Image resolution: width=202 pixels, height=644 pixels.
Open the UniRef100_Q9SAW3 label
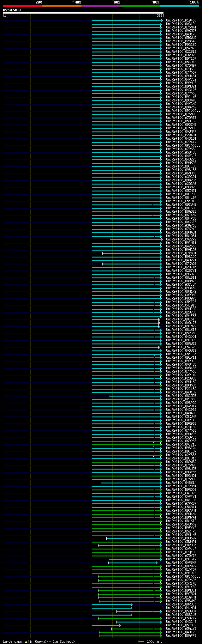point(181,100)
